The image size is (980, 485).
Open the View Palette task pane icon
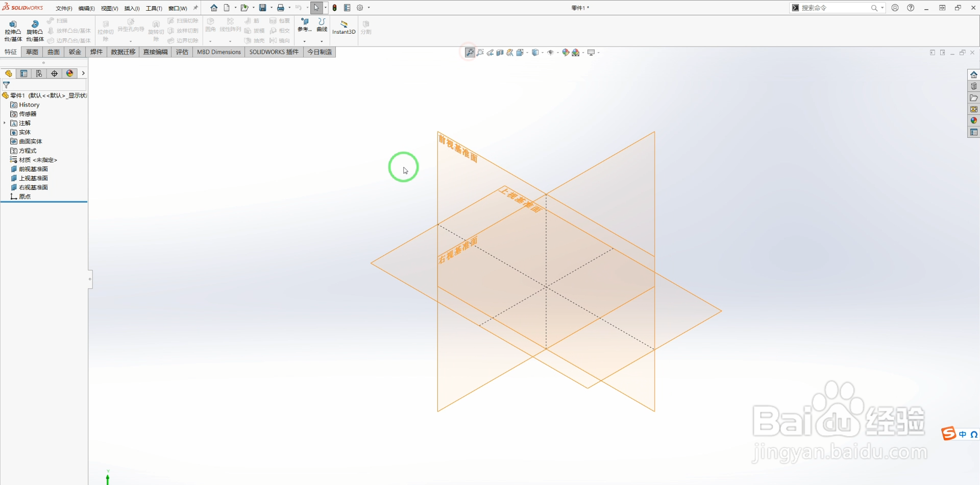click(x=974, y=109)
